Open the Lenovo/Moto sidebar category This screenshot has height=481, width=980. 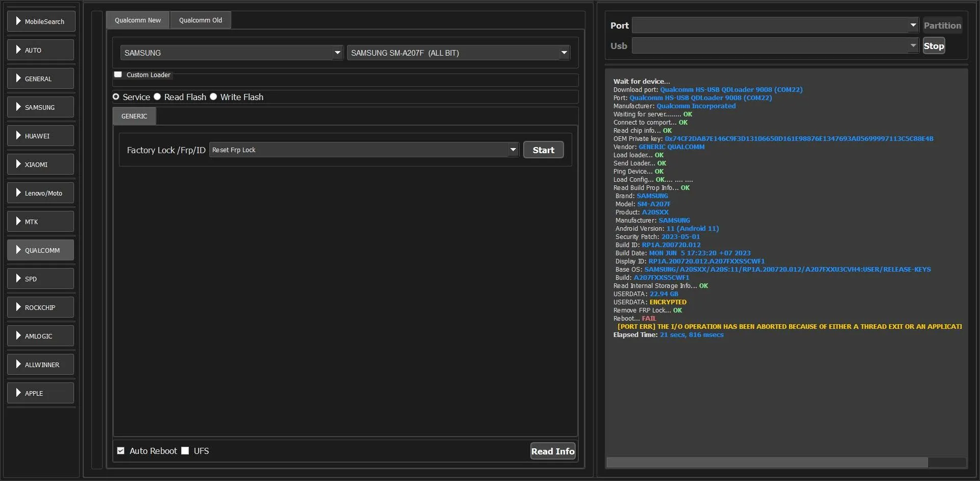(41, 193)
